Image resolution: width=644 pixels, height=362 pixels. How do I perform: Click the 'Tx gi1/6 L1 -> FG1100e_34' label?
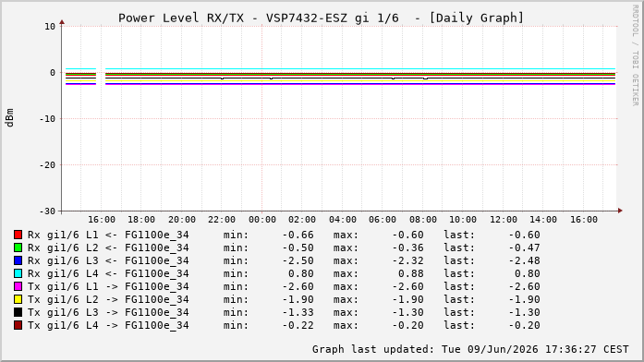[x=108, y=286]
